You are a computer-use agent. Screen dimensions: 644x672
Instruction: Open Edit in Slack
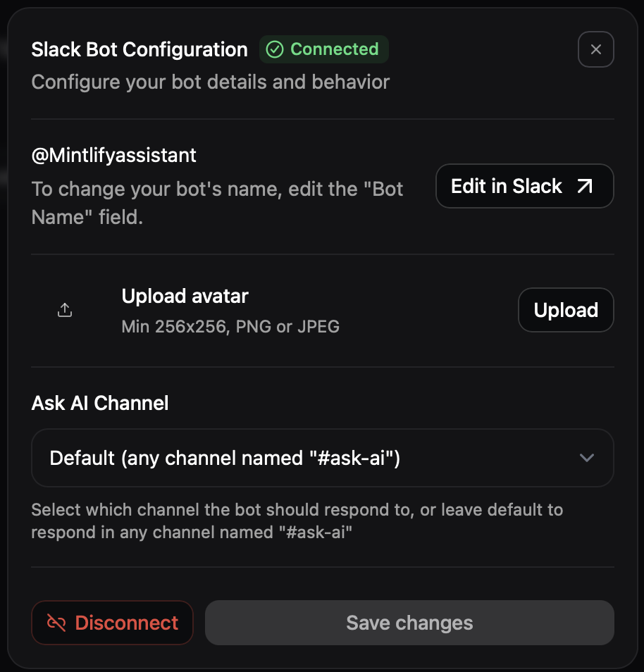(524, 185)
